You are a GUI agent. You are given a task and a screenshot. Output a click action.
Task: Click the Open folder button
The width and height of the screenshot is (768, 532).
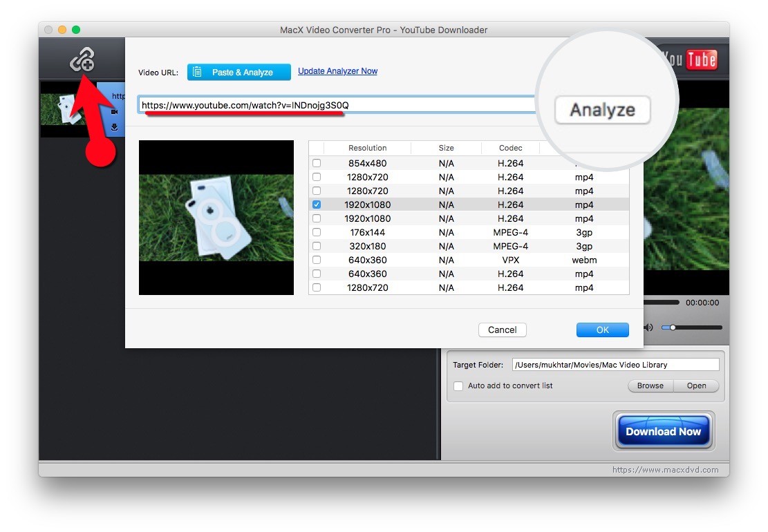point(696,386)
